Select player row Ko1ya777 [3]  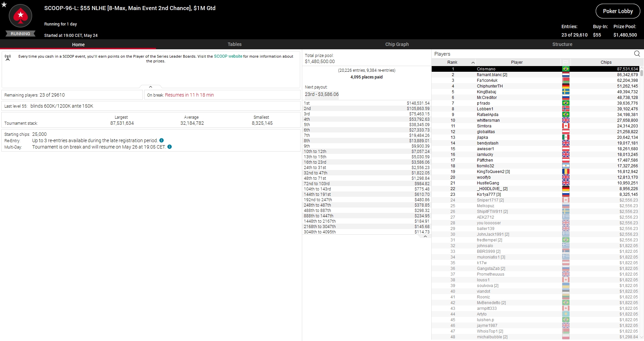point(536,194)
